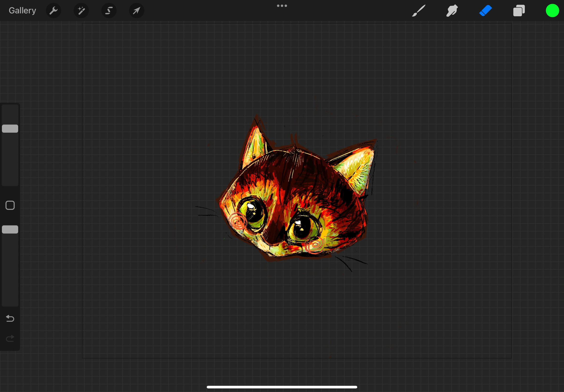Open the Actions menu with the wrench icon

coord(54,10)
